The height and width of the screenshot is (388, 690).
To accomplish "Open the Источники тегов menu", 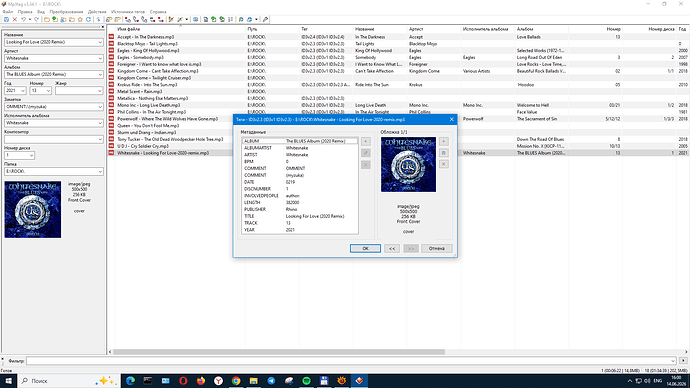I will 128,12.
